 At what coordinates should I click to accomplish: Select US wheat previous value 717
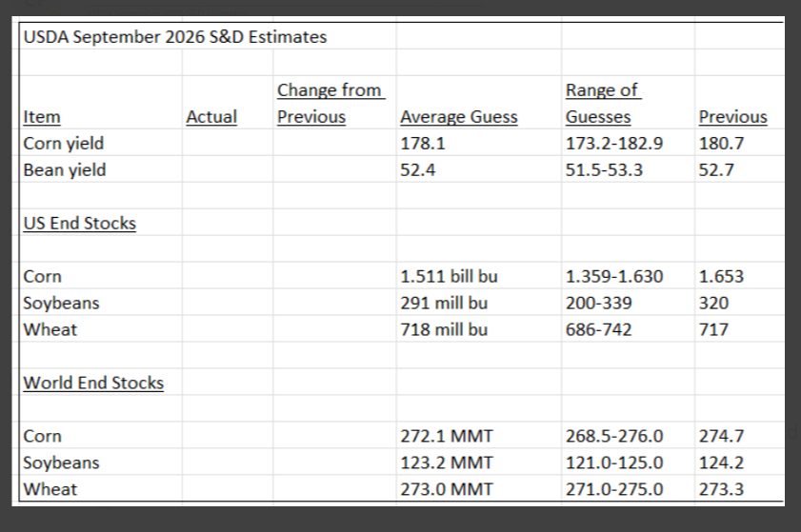pyautogui.click(x=713, y=329)
